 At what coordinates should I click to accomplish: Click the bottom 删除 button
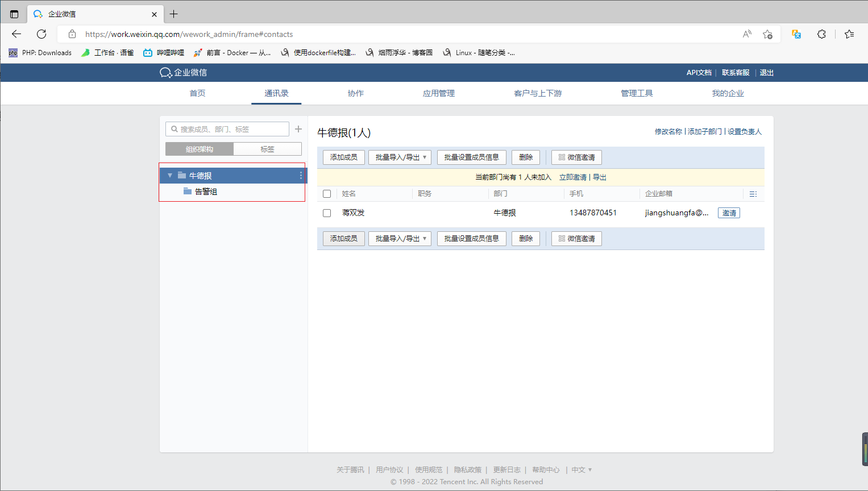pyautogui.click(x=526, y=239)
